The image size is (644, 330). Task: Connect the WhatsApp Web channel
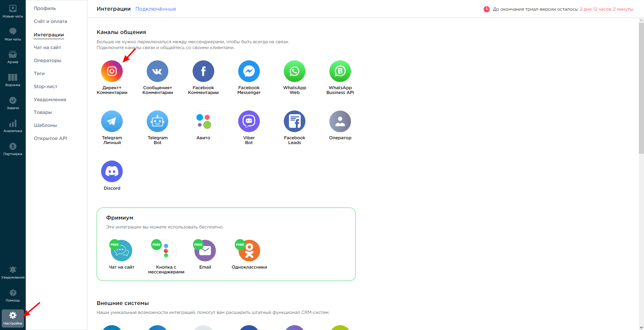click(x=294, y=71)
